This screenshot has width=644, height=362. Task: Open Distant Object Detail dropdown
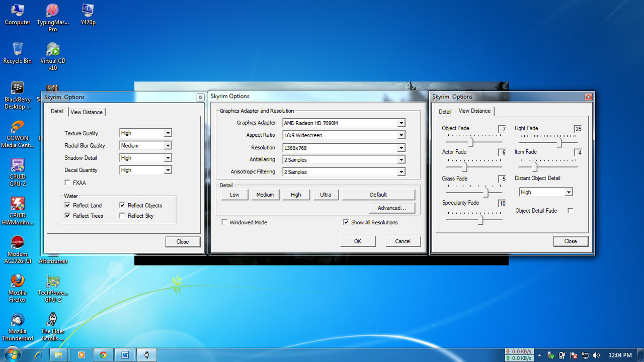point(546,192)
